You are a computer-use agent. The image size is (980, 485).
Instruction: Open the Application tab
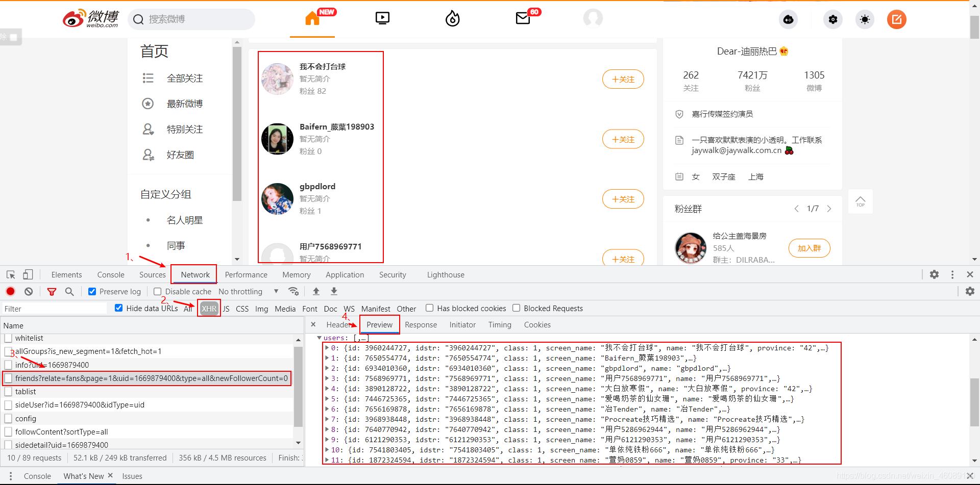tap(345, 274)
